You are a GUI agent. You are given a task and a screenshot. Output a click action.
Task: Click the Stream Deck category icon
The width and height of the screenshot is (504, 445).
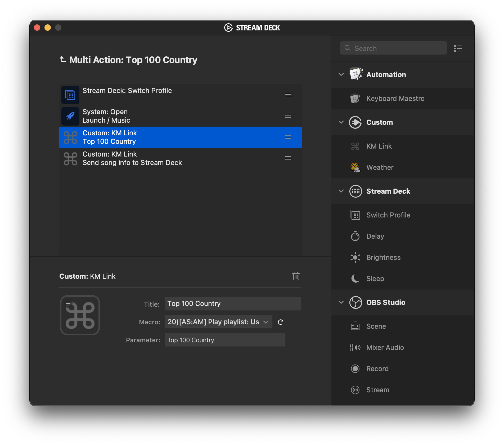(355, 191)
